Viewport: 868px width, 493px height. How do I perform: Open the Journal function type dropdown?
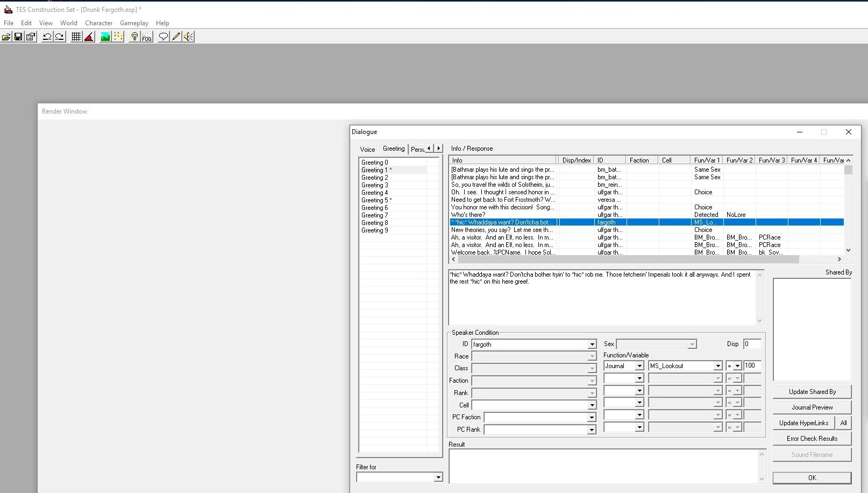coord(639,366)
